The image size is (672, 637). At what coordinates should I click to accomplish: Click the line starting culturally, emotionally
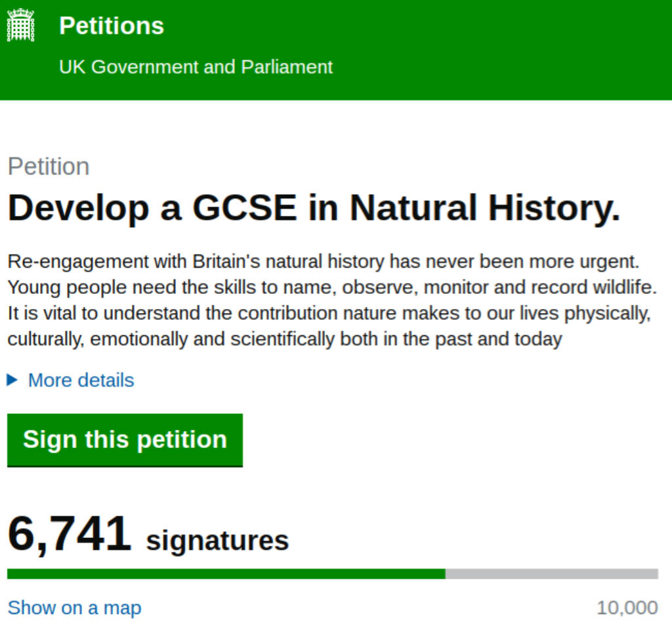[284, 339]
